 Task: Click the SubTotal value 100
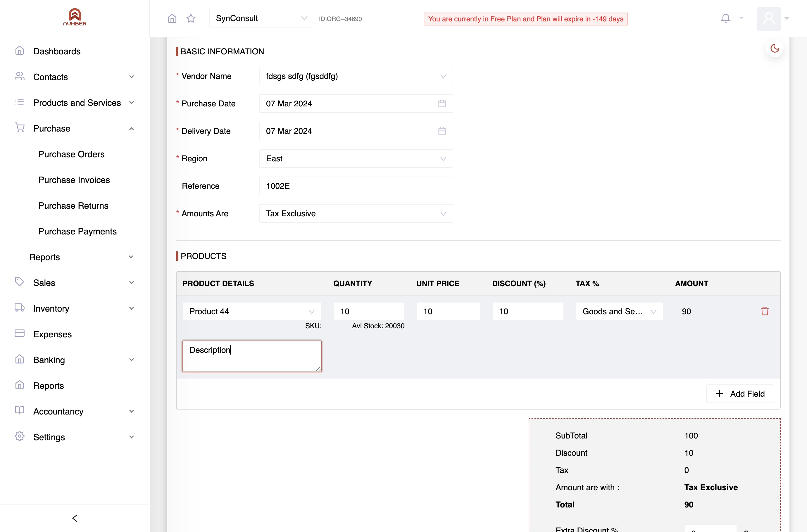[691, 436]
